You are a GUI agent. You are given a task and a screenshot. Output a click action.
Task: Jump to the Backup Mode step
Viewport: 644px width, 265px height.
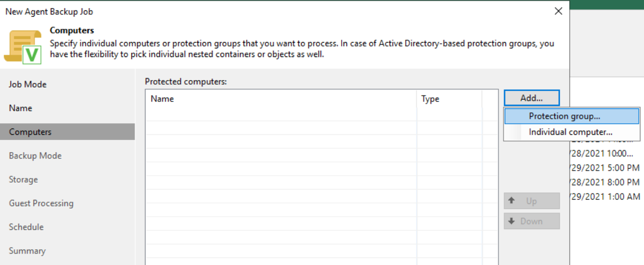(x=35, y=156)
